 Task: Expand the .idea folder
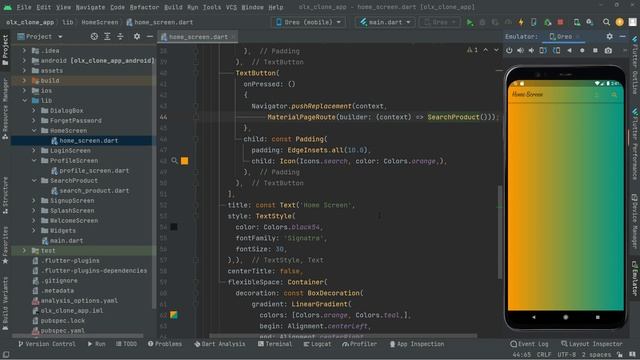click(24, 51)
